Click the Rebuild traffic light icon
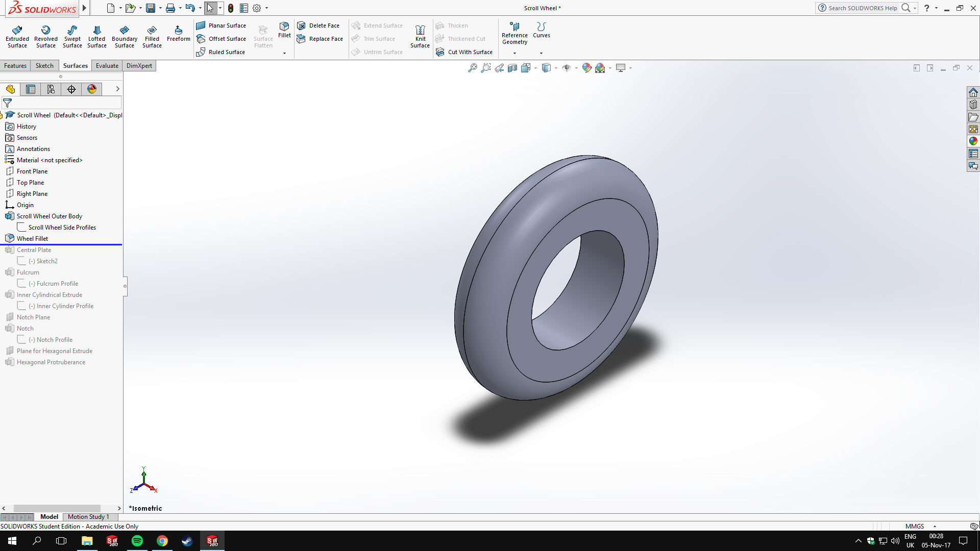 pyautogui.click(x=231, y=8)
